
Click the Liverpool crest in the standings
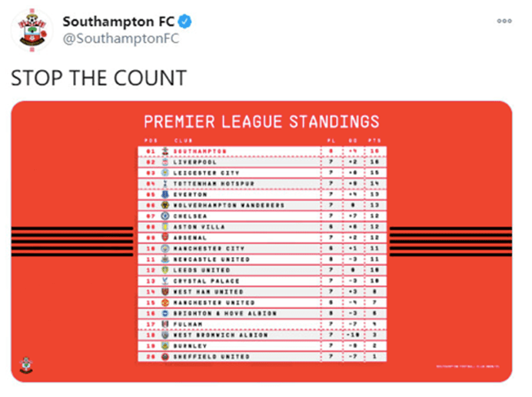coord(165,162)
